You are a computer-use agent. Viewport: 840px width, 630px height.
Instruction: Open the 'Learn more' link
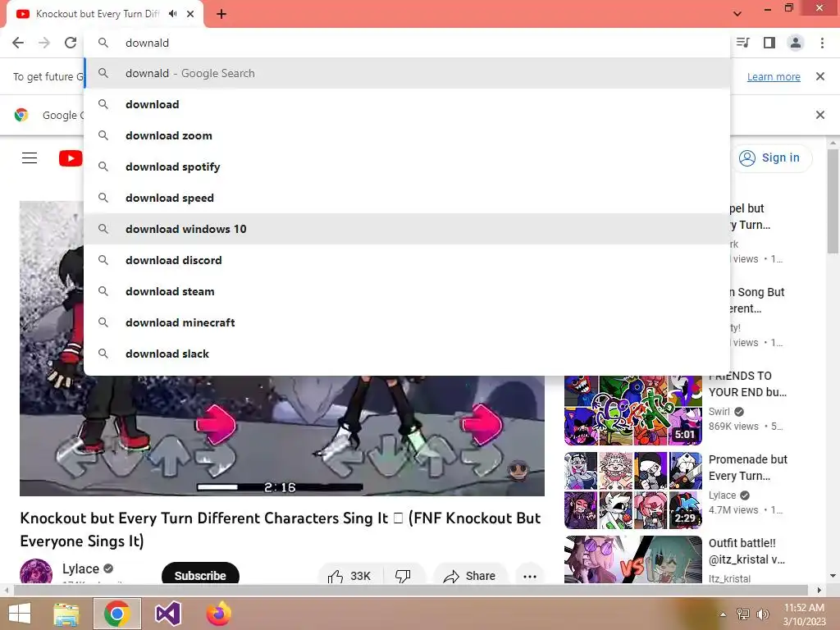pyautogui.click(x=774, y=76)
